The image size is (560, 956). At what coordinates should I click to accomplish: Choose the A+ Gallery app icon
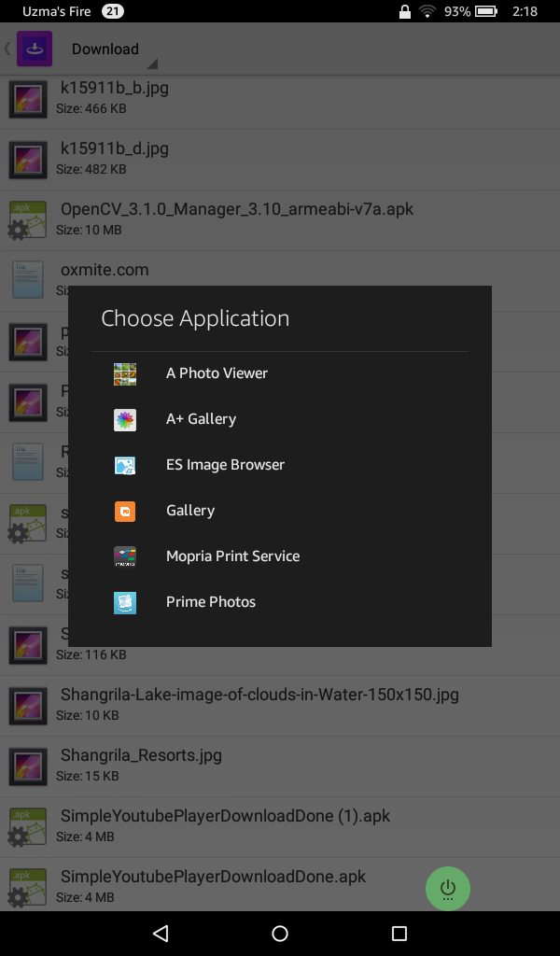125,418
